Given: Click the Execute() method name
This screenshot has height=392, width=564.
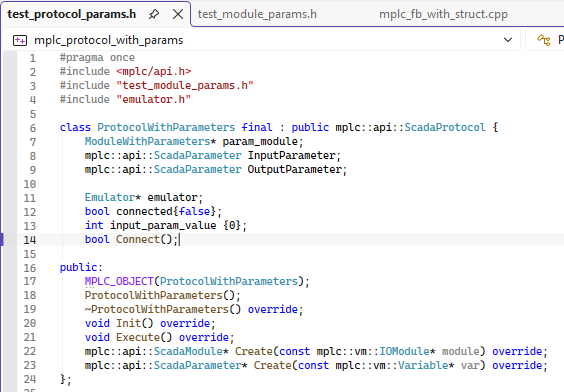Looking at the screenshot, I should click(x=144, y=337).
